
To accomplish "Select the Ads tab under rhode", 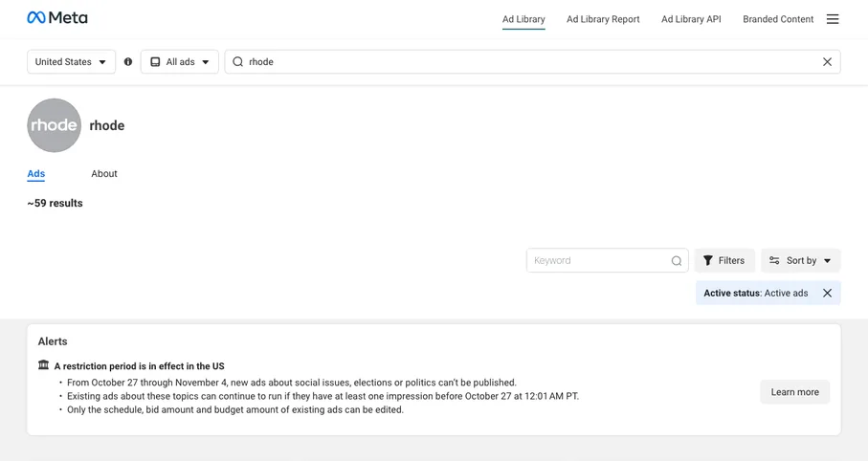I will tap(36, 174).
